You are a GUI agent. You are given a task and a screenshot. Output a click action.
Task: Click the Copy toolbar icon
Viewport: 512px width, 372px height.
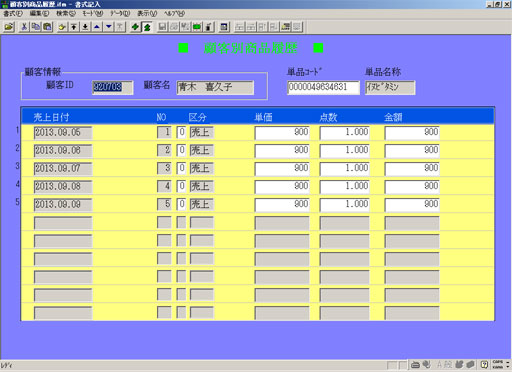tap(36, 27)
